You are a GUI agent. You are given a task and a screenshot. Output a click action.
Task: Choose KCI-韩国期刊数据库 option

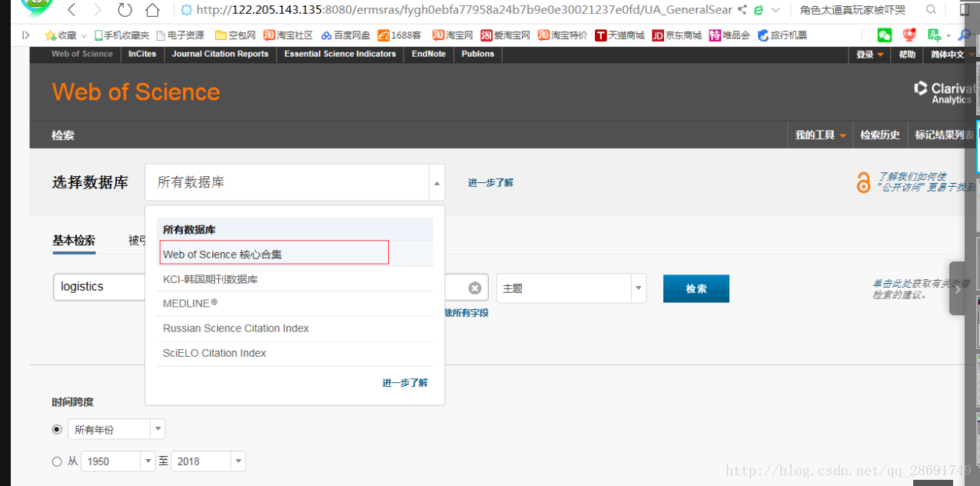(295, 279)
